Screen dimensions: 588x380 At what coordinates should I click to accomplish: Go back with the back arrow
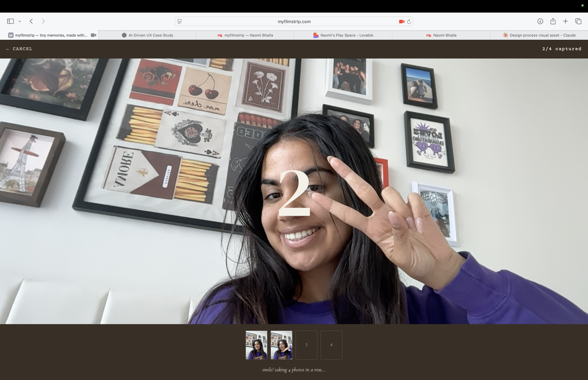point(31,21)
